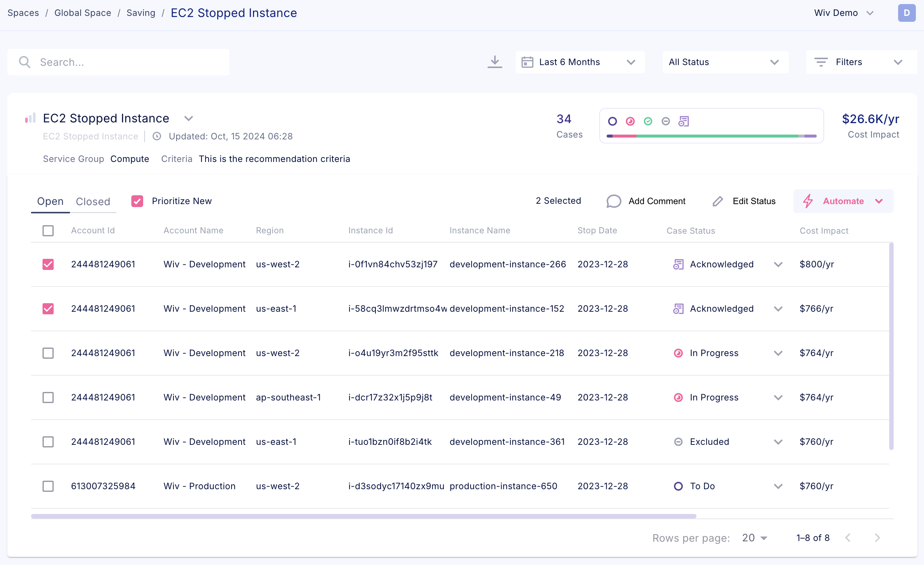
Task: Click the Acknowledged status icon in summary
Action: [683, 121]
